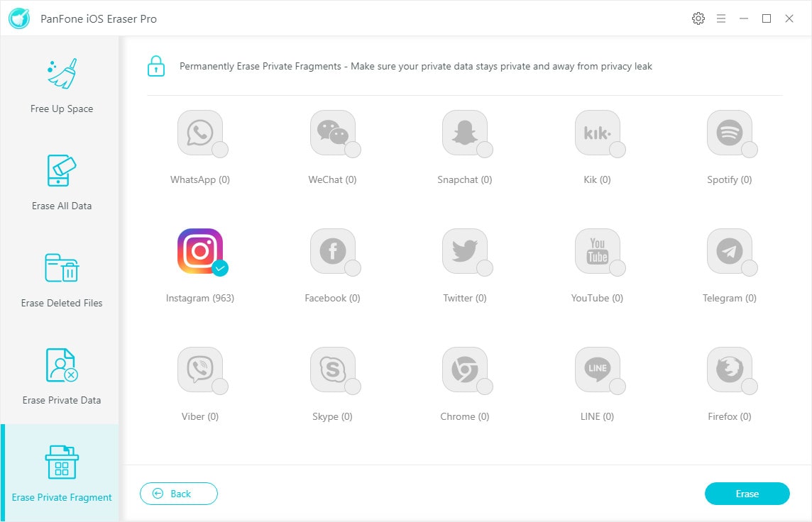Click the Firefox app icon
The height and width of the screenshot is (522, 812).
pyautogui.click(x=729, y=370)
